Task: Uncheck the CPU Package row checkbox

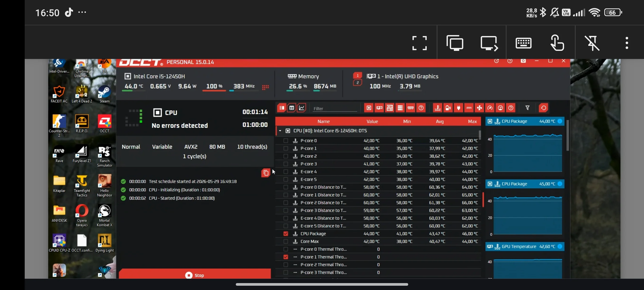Action: point(285,234)
